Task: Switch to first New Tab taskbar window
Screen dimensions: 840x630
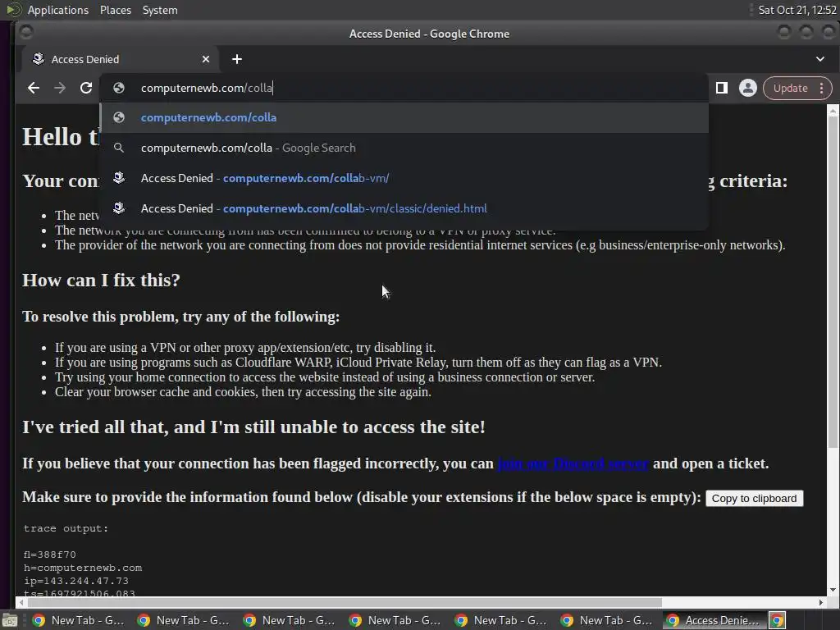Action: 78,620
